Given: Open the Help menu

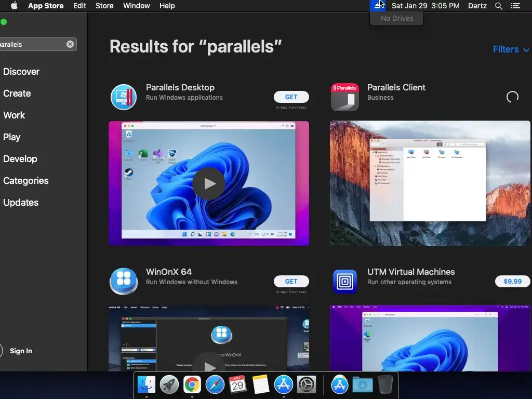Looking at the screenshot, I should pos(167,6).
